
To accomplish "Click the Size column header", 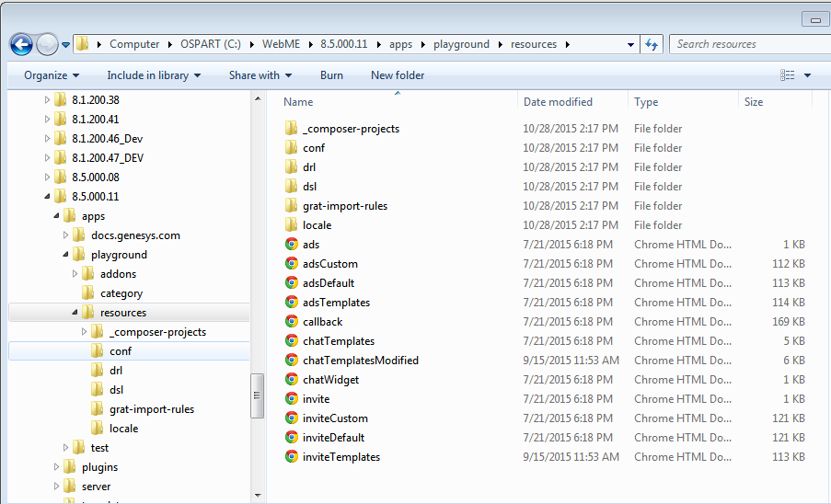I will click(753, 102).
